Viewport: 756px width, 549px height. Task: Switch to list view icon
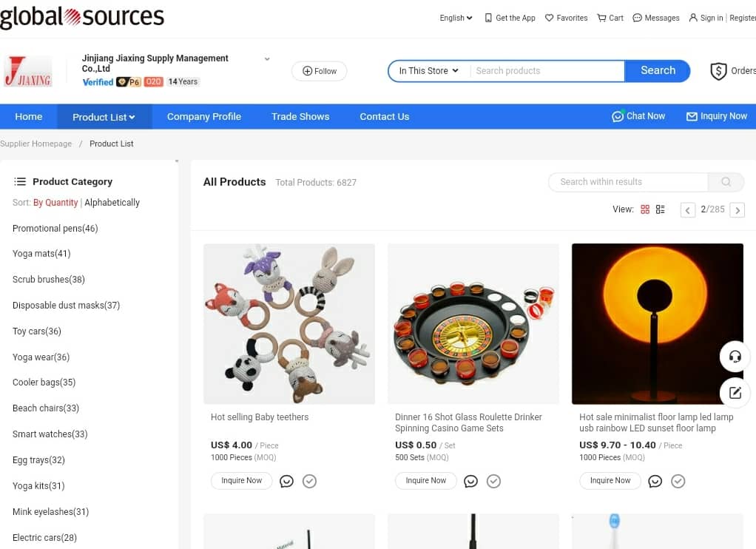[x=660, y=209]
